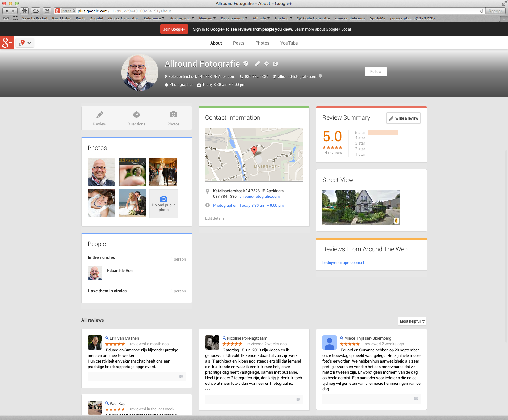508x420 pixels.
Task: Flag Erik van Maanen's review
Action: [x=181, y=376]
